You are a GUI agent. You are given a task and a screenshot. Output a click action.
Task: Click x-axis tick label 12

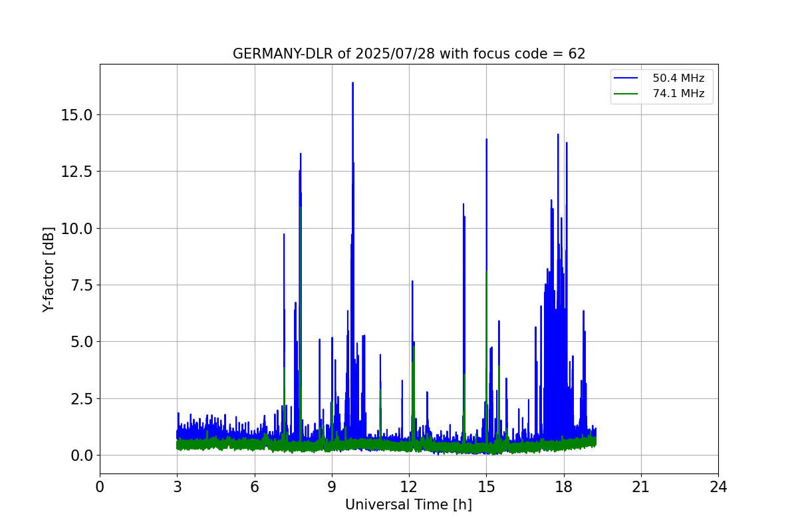tap(409, 487)
